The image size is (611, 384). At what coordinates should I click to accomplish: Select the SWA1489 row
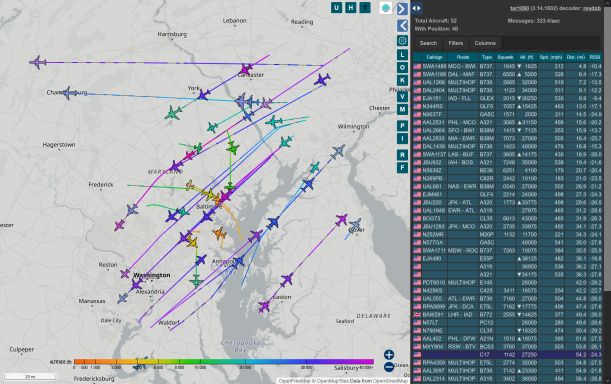pyautogui.click(x=507, y=66)
